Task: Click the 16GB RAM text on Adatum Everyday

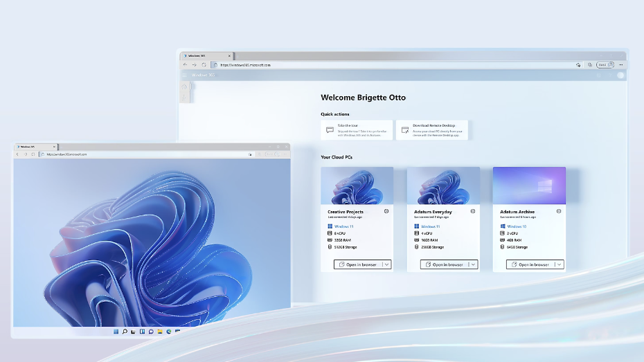Action: [429, 240]
